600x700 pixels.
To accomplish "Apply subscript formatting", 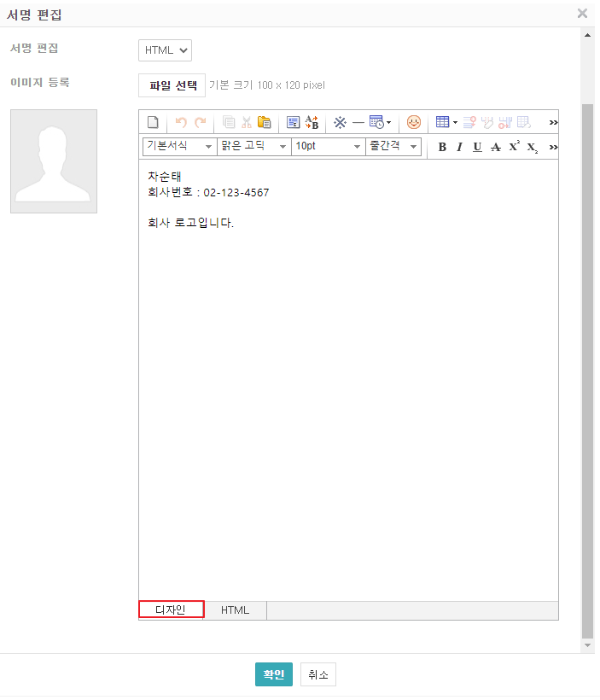I will click(532, 148).
